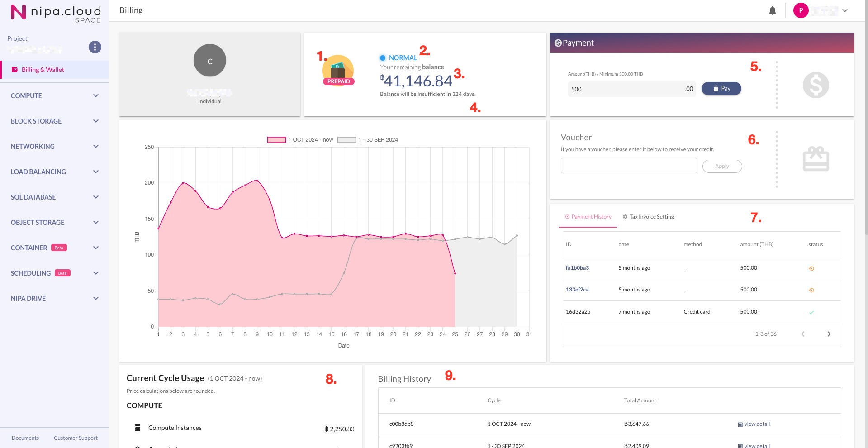868x448 pixels.
Task: Click the 1-3 of 36 pagination text
Action: (766, 334)
